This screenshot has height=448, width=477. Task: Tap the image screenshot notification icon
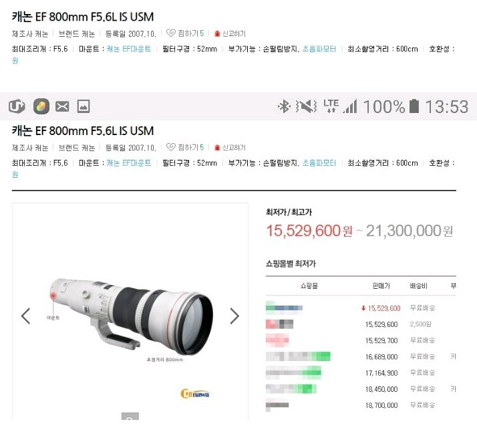84,106
